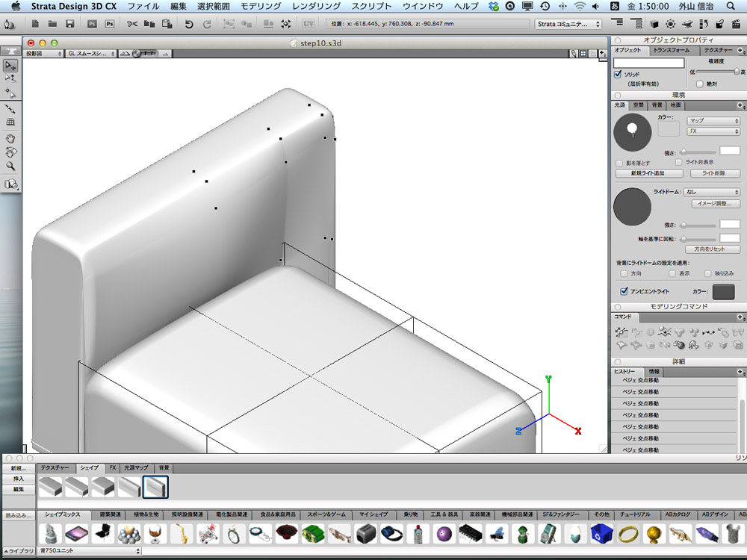Image resolution: width=747 pixels, height=560 pixels.
Task: Click the Save floppy disk icon
Action: pyautogui.click(x=70, y=23)
